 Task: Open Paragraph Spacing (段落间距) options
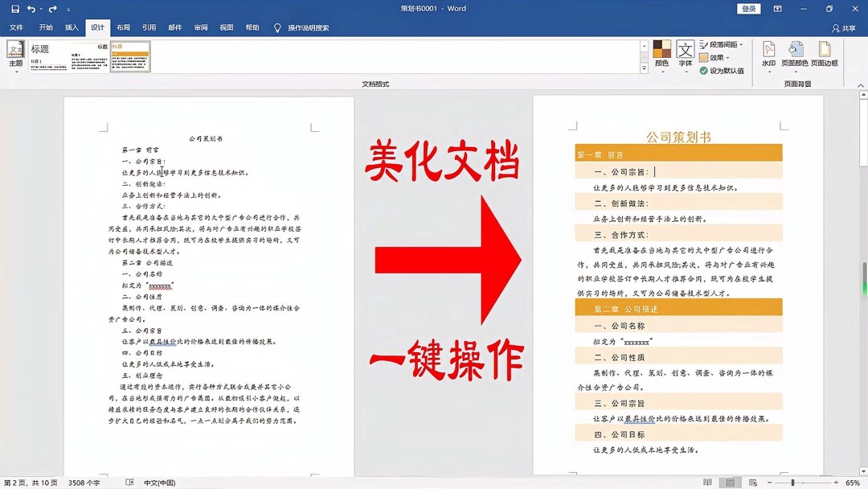722,44
